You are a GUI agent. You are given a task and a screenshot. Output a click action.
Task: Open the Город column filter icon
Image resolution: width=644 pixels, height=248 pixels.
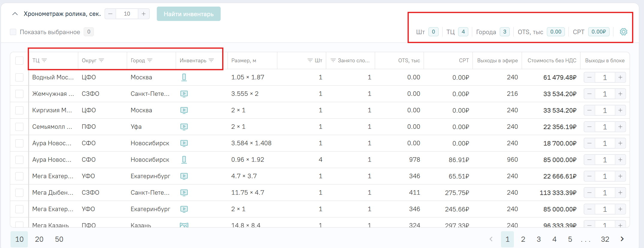click(150, 61)
